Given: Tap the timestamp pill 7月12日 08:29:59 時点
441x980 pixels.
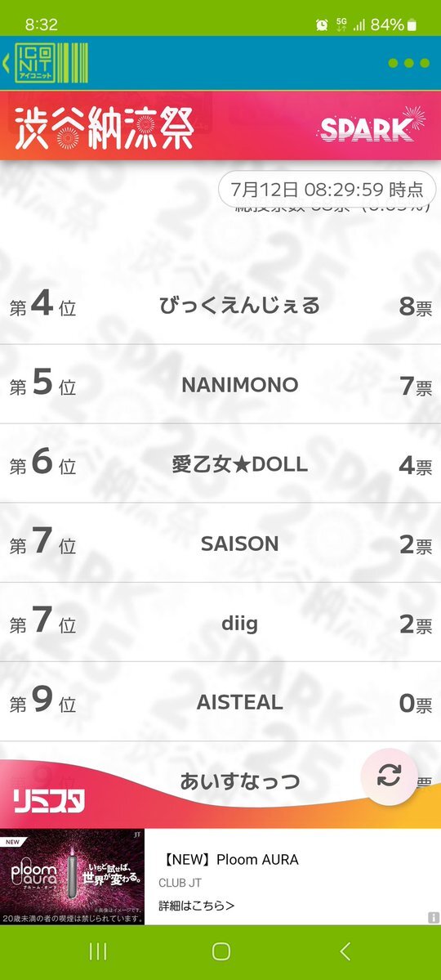Looking at the screenshot, I should pyautogui.click(x=327, y=189).
